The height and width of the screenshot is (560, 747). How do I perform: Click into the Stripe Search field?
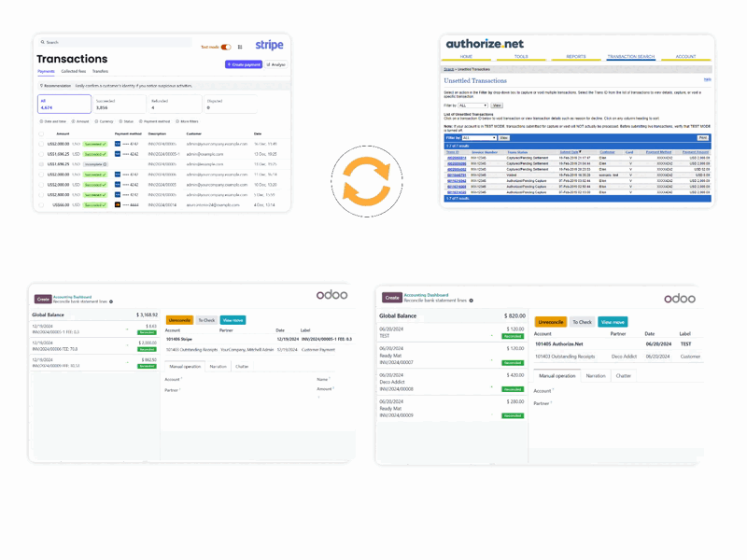(116, 42)
